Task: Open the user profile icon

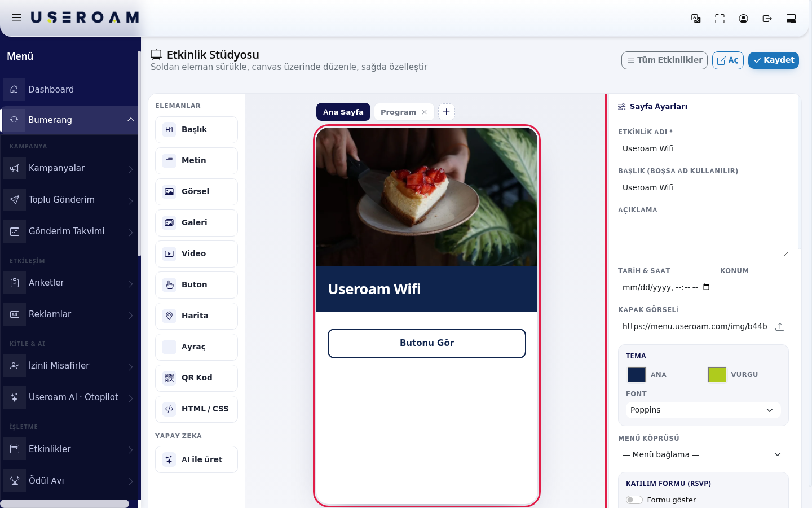Action: click(743, 19)
